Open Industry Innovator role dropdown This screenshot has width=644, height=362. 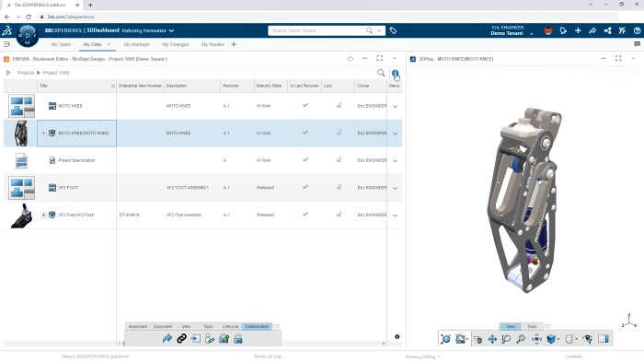[x=172, y=30]
